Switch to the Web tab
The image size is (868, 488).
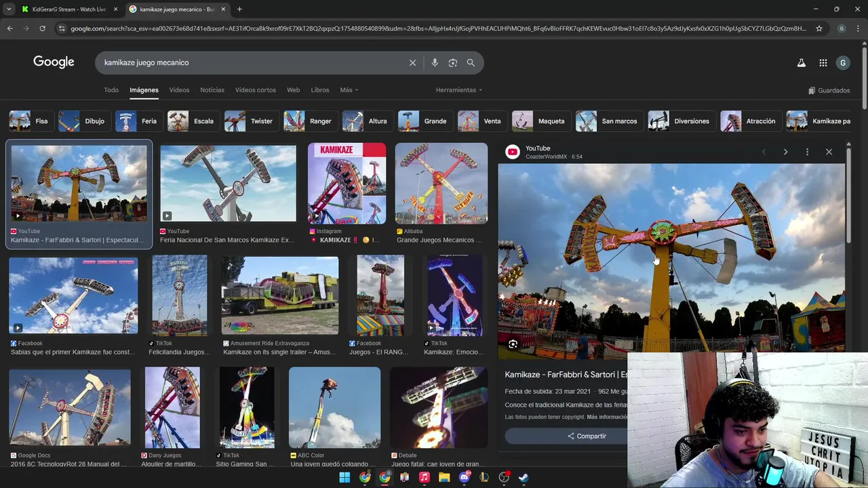(x=293, y=90)
